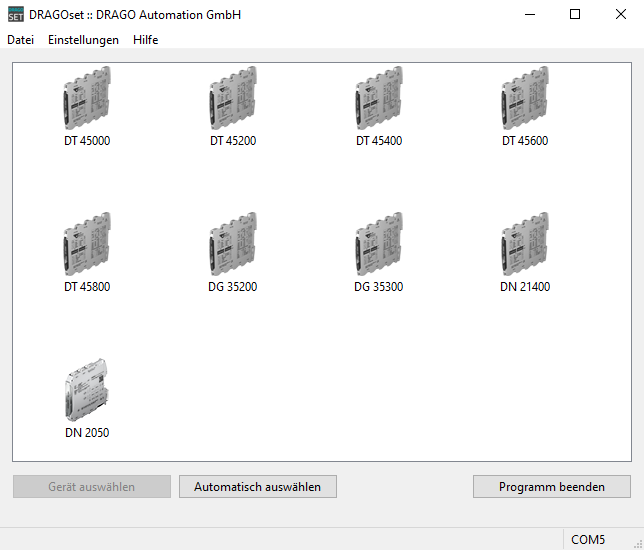
Task: Click Automatisch auswählen button
Action: point(258,487)
